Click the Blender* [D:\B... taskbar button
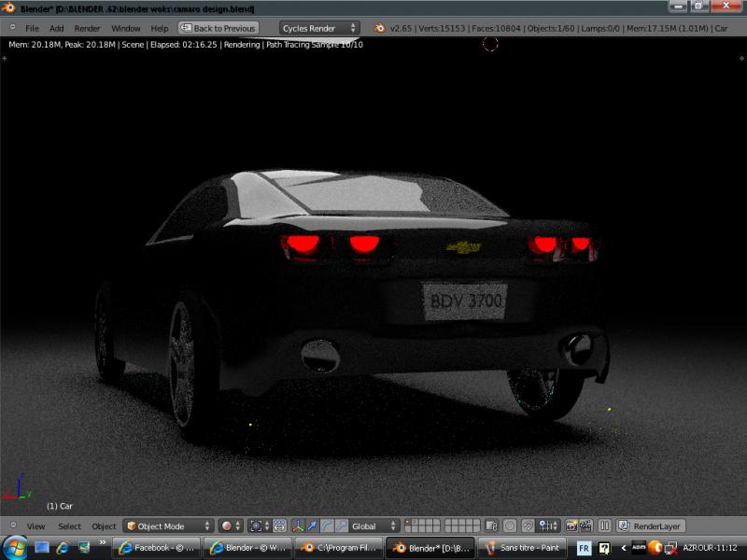 tap(430, 548)
